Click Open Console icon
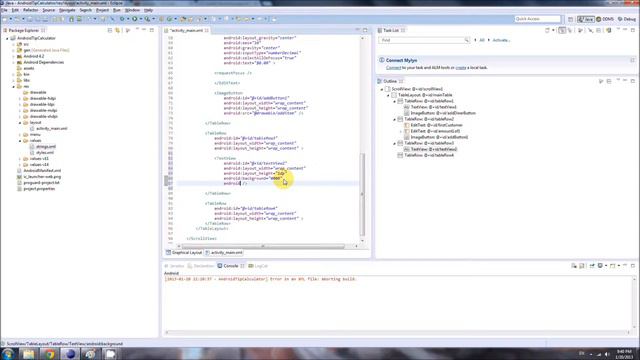 coord(612,266)
